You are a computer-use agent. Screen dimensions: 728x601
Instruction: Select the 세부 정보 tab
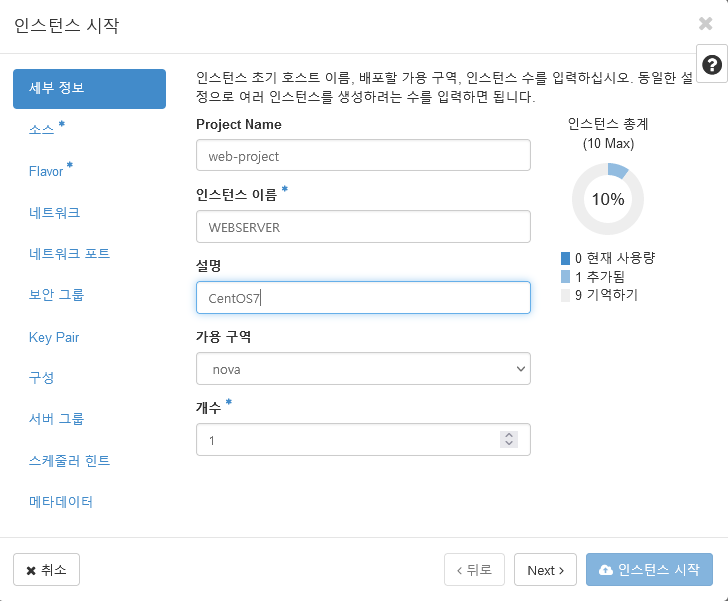coord(89,89)
